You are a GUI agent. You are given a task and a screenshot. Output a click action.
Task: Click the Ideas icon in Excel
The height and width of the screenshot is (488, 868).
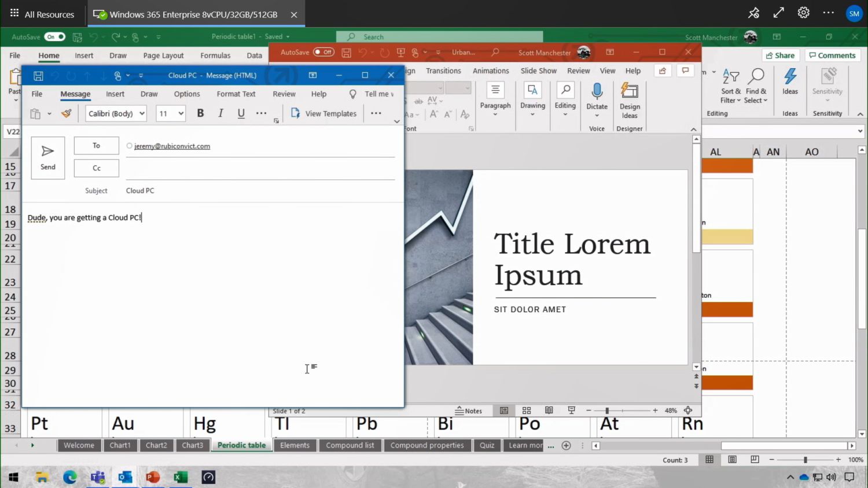tap(790, 82)
